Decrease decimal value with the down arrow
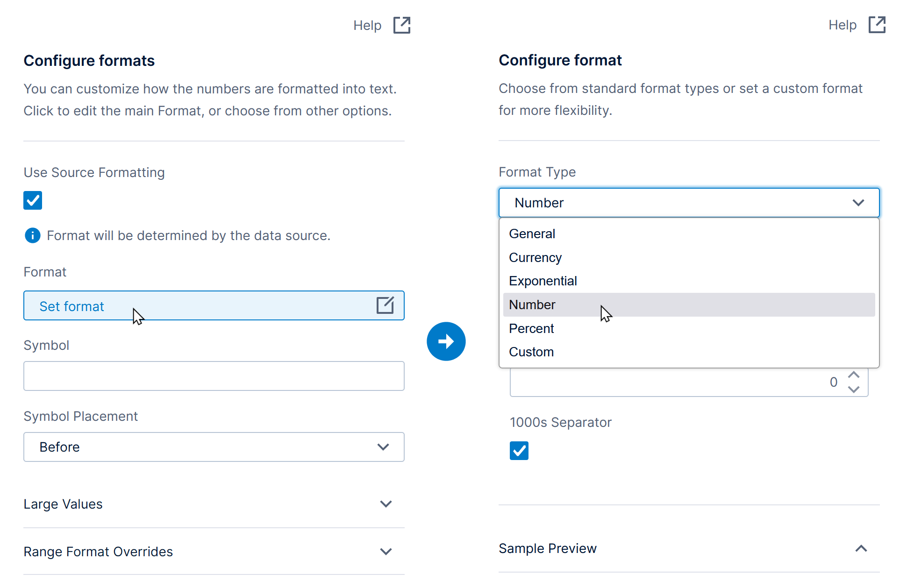Screen dimensions: 907x588 854,390
